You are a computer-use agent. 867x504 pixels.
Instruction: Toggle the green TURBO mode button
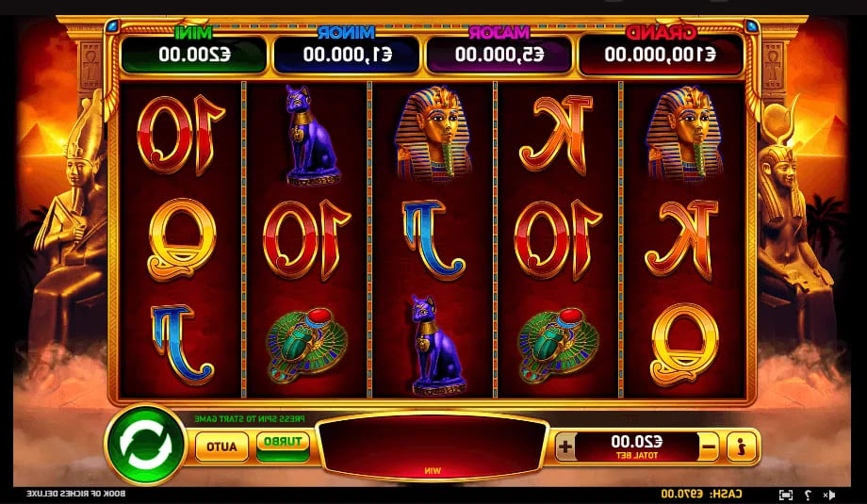tap(283, 447)
